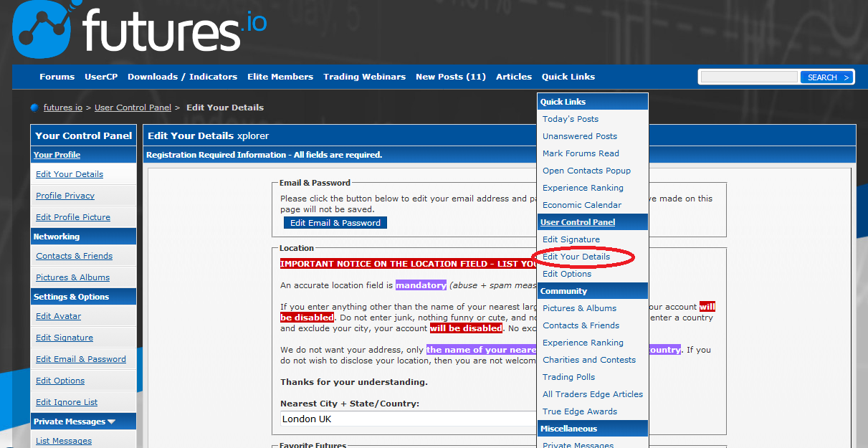Open the Articles menu item
This screenshot has width=868, height=448.
point(514,77)
